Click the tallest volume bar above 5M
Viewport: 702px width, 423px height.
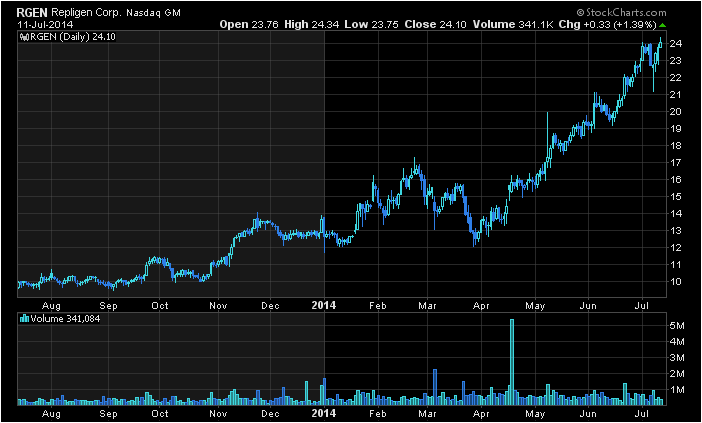coord(512,362)
